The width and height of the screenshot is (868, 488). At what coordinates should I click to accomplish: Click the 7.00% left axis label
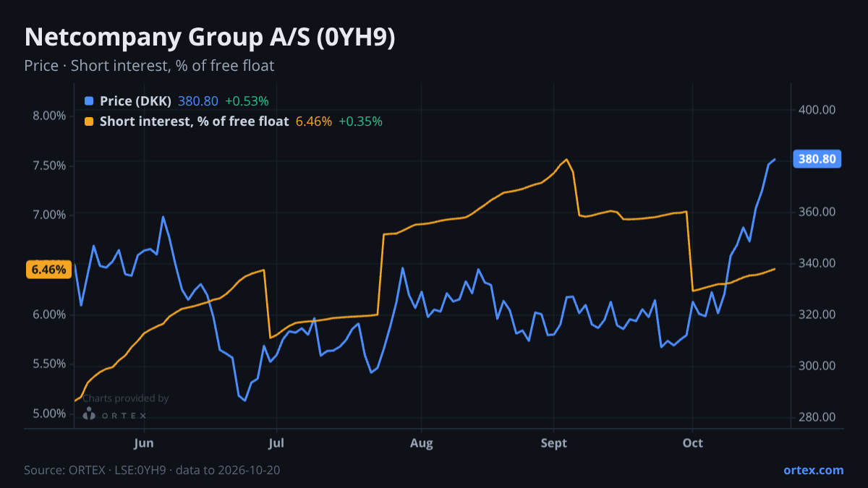50,215
